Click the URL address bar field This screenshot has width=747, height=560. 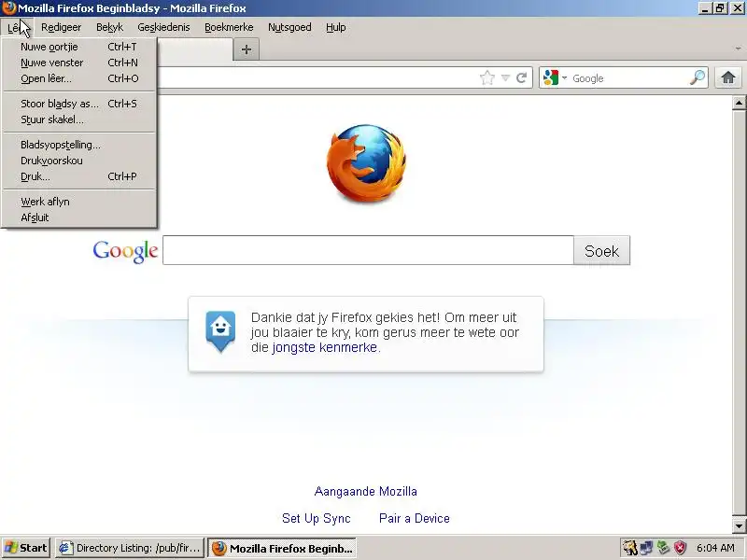tap(317, 77)
